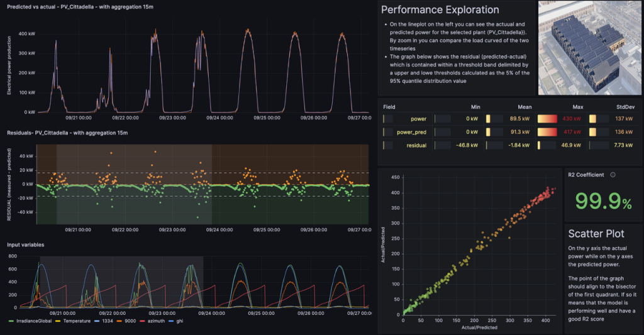Click the Performance Exploration heading
Image resolution: width=644 pixels, height=335 pixels.
click(440, 10)
